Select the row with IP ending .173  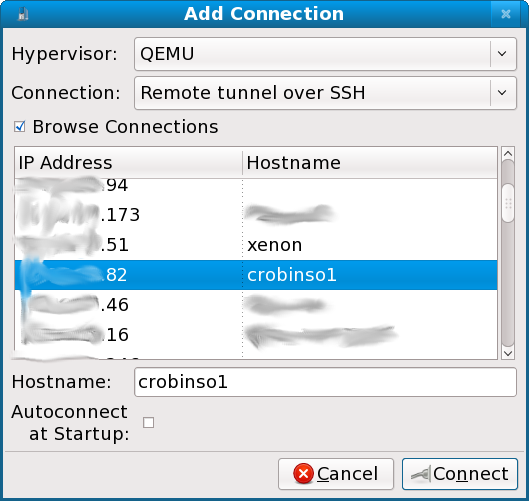[256, 215]
